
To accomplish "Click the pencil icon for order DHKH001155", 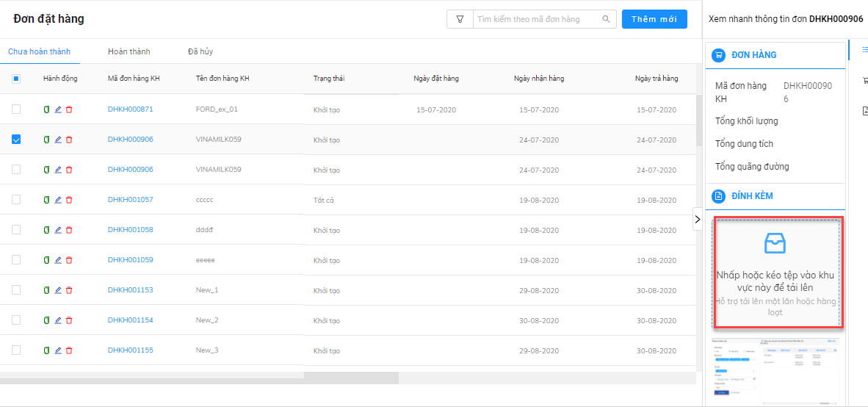I will coord(58,350).
